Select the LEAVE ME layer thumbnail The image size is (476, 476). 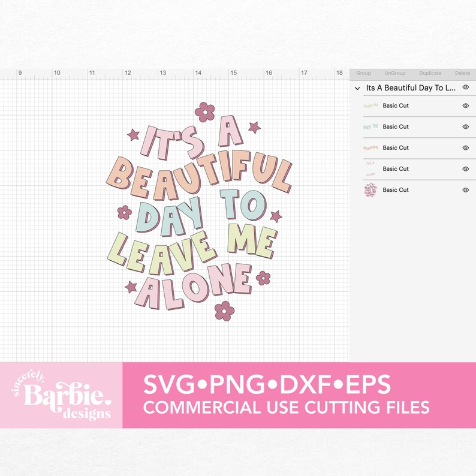(370, 106)
